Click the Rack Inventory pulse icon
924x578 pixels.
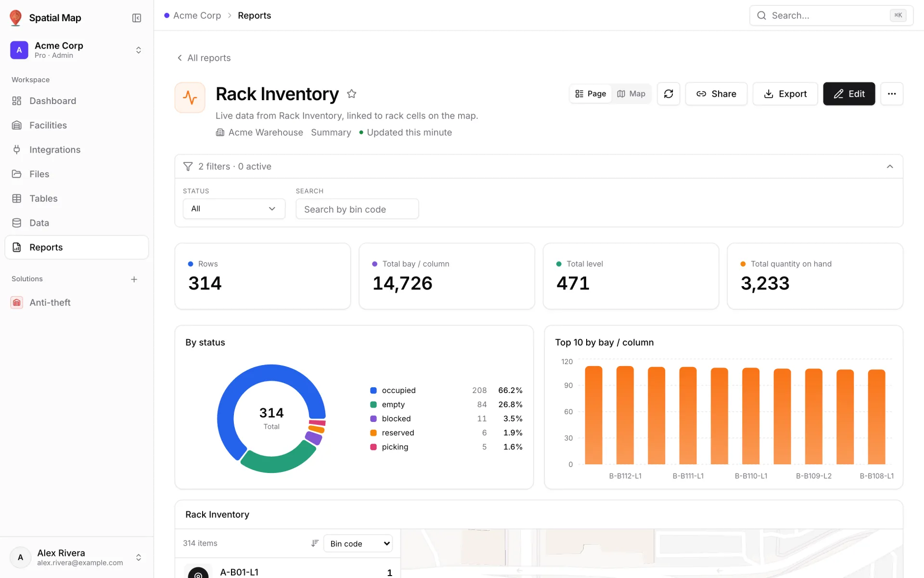tap(190, 98)
